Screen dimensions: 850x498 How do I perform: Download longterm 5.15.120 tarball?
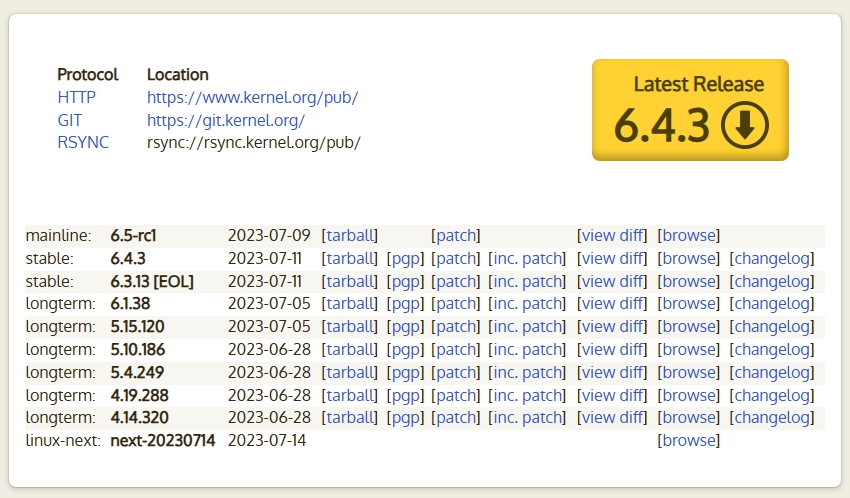point(350,327)
